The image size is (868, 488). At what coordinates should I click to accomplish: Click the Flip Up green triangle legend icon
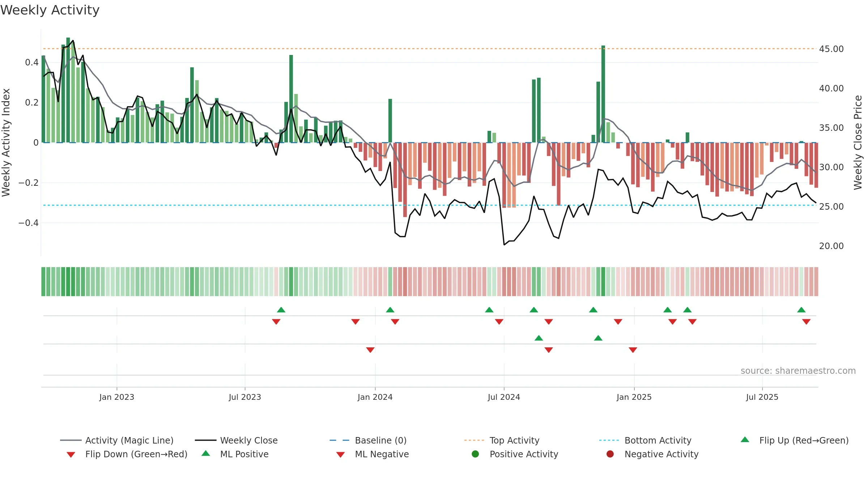(745, 440)
